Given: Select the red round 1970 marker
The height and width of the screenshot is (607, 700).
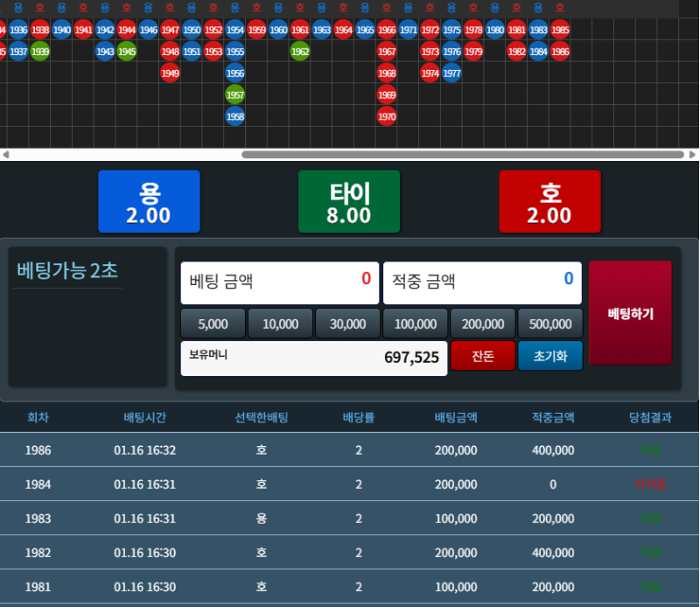Looking at the screenshot, I should [387, 116].
